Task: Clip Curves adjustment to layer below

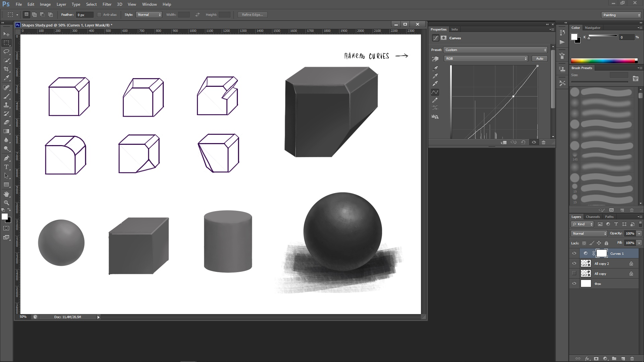Action: 503,142
